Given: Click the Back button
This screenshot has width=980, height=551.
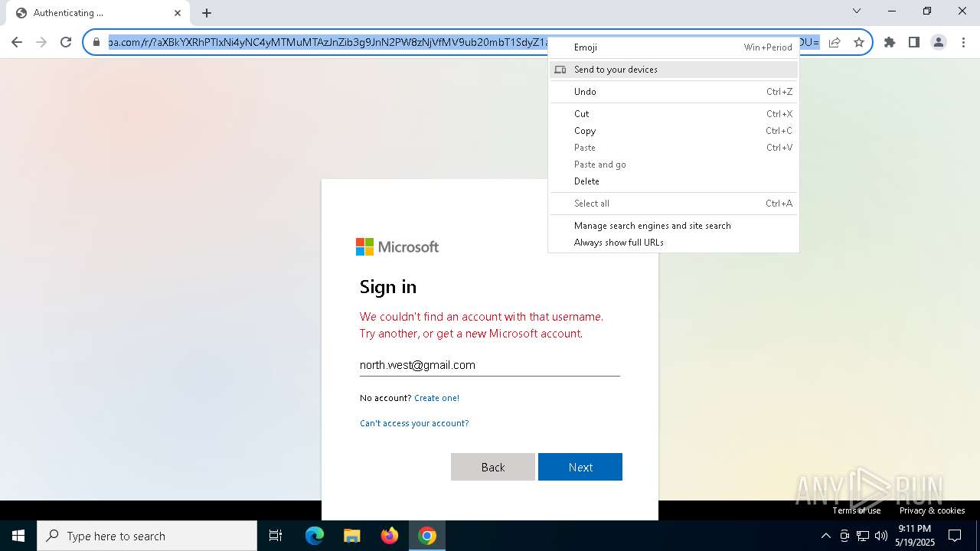Looking at the screenshot, I should [493, 467].
